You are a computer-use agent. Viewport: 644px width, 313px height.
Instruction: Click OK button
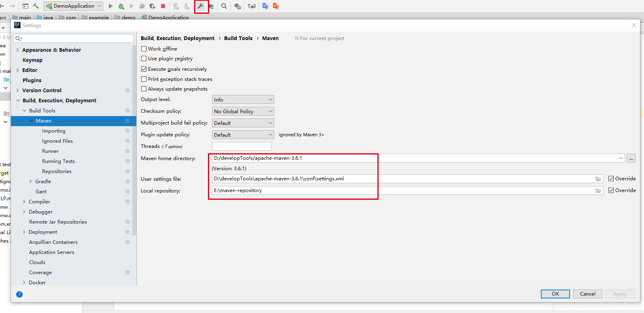(x=555, y=294)
